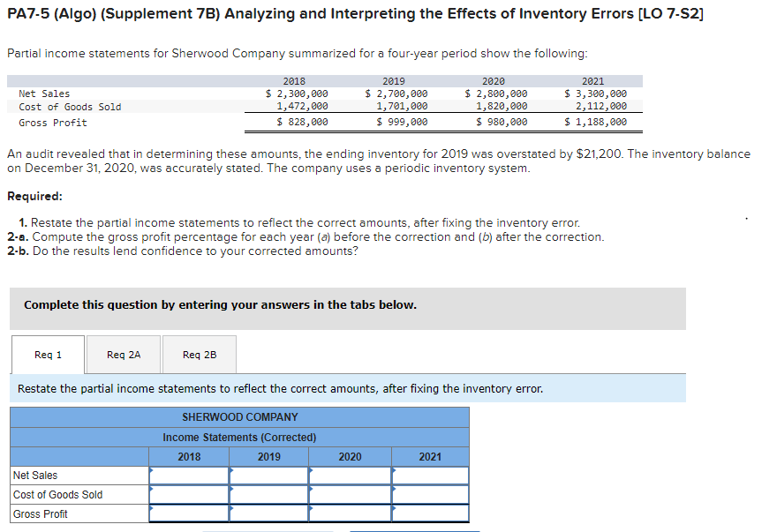Image resolution: width=762 pixels, height=532 pixels.
Task: Click the 2021 column header in corrected table
Action: [429, 456]
